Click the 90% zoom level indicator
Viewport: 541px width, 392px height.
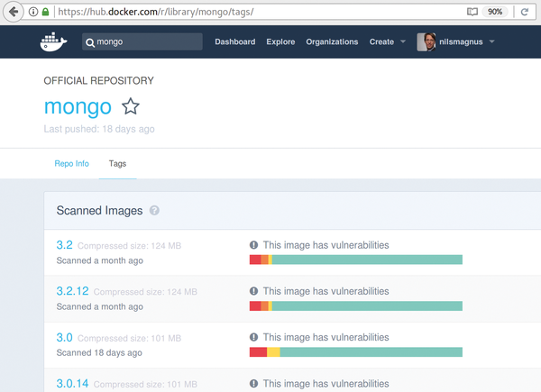click(x=495, y=12)
